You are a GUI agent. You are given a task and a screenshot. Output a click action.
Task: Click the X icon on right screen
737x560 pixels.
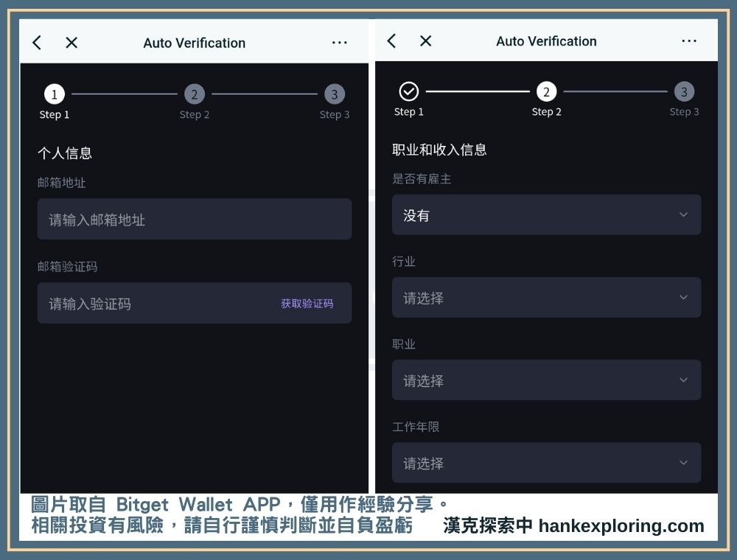425,41
